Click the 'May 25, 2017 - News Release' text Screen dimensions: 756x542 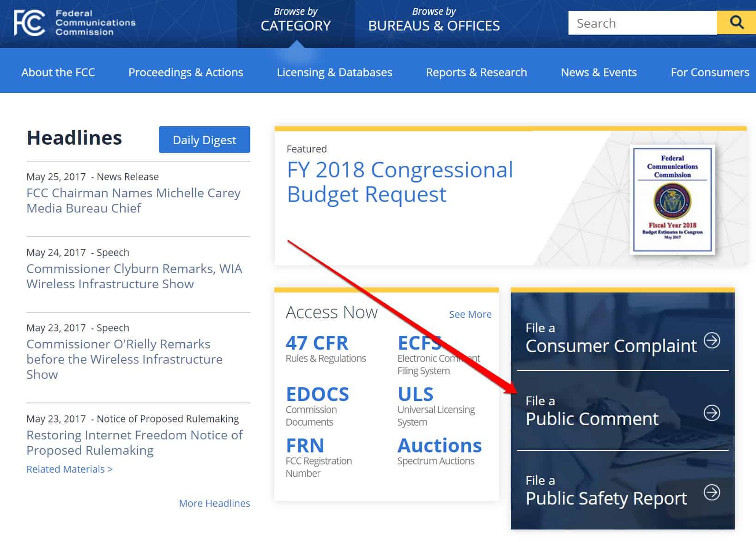point(92,177)
